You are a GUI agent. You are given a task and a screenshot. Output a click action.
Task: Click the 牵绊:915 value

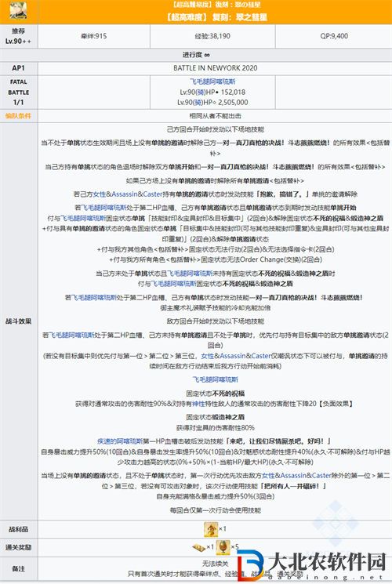[x=94, y=36]
